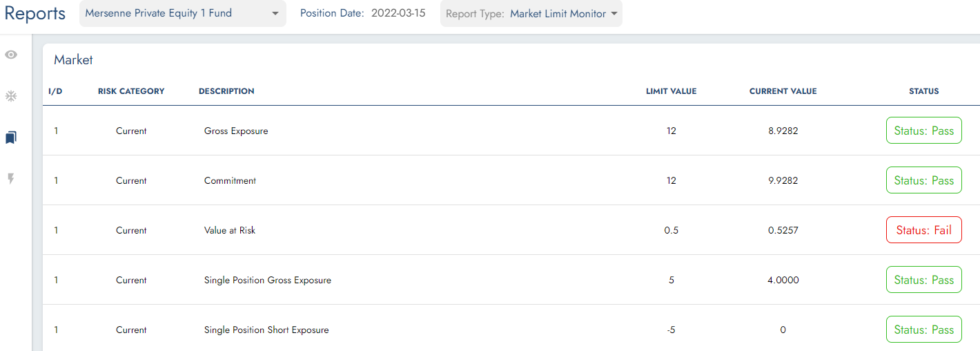
Task: Click current value 9.9282
Action: click(783, 180)
